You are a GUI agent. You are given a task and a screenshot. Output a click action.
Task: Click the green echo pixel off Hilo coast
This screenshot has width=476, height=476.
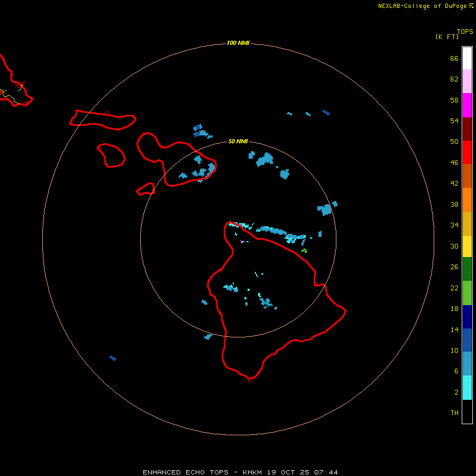pyautogui.click(x=304, y=251)
